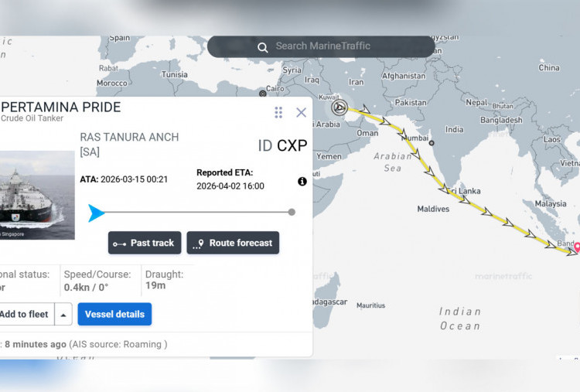Click the Sri Lanka map label
Screen dimensions: 580x392
pos(464,191)
